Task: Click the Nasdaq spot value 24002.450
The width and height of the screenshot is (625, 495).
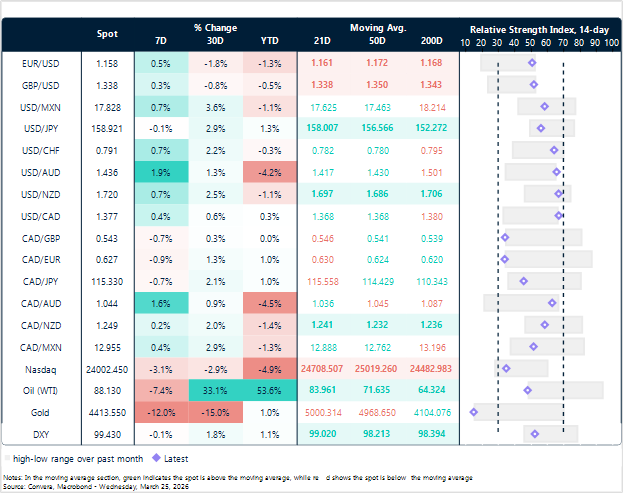Action: [108, 370]
